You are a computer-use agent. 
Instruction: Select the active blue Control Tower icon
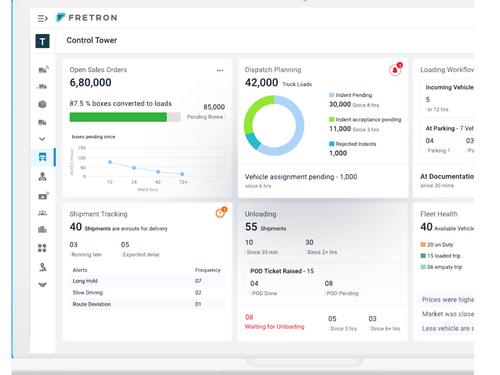[42, 157]
